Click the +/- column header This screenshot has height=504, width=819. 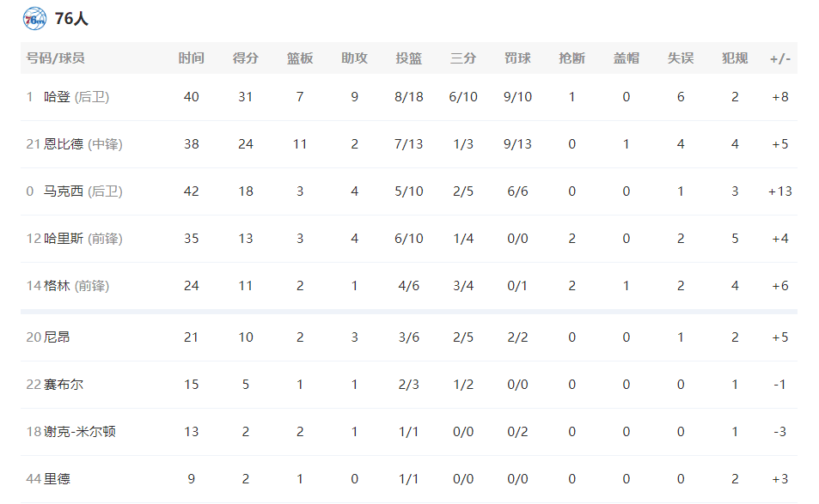779,58
